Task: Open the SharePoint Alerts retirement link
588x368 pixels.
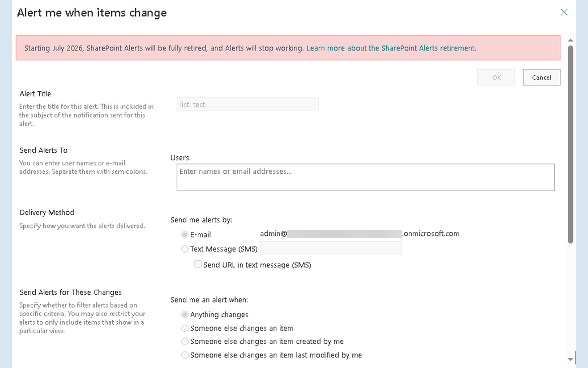Action: click(391, 48)
